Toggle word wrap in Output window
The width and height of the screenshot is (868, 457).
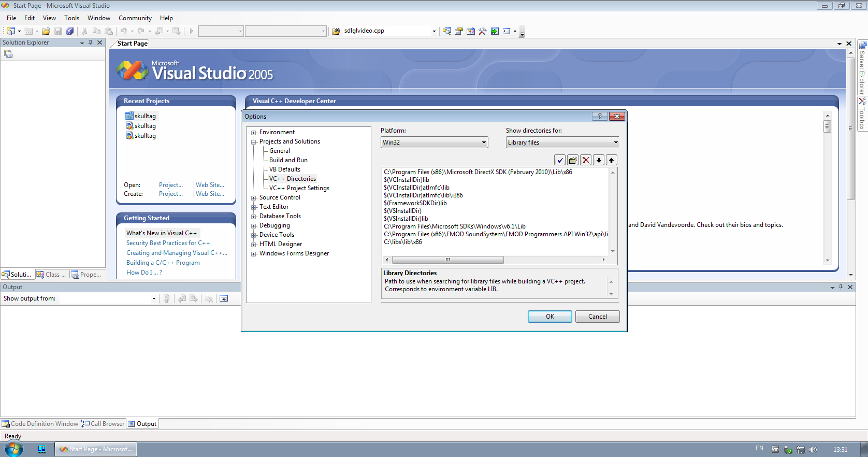tap(224, 298)
